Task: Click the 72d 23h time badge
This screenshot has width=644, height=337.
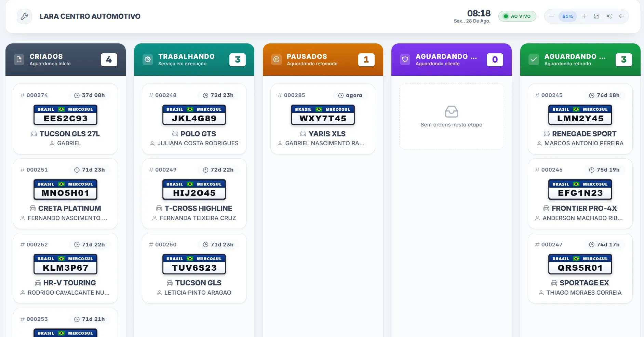Action: [x=218, y=95]
